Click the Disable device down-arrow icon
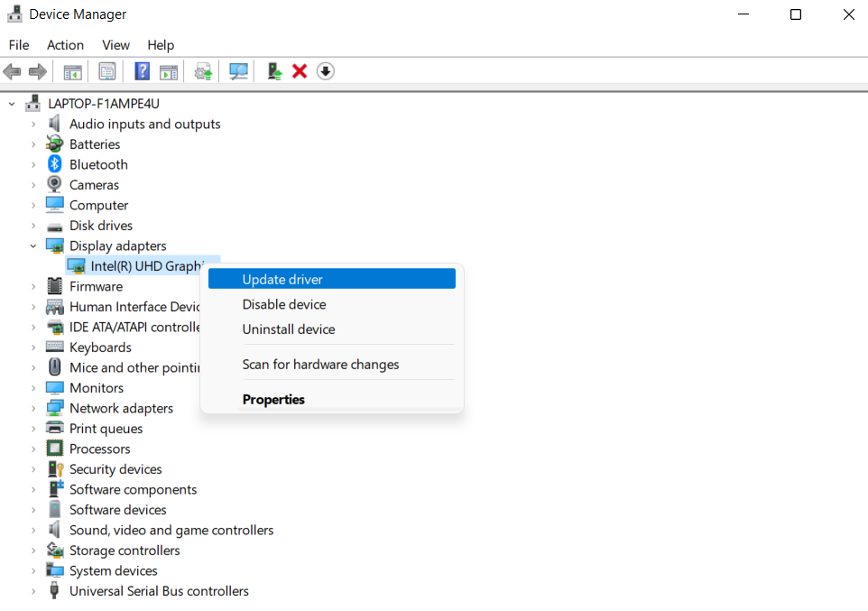The height and width of the screenshot is (611, 868). (326, 71)
